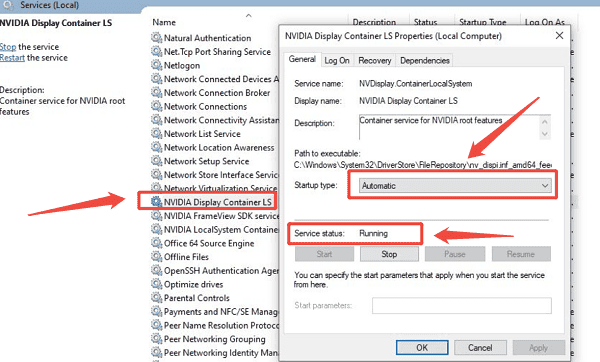Click the gear icon beside Net.Tcp Port Sharing Service

(x=156, y=51)
